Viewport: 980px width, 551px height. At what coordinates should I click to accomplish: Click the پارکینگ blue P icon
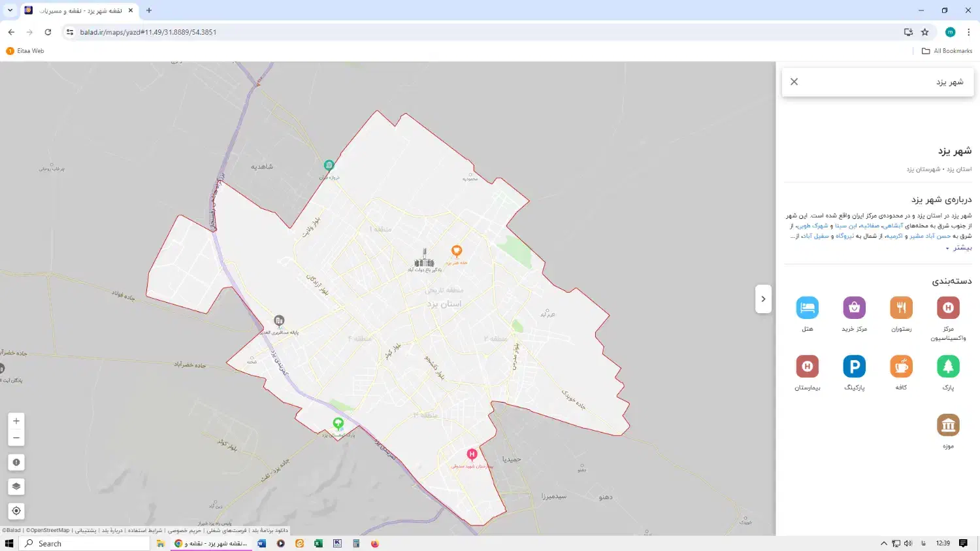click(x=855, y=366)
